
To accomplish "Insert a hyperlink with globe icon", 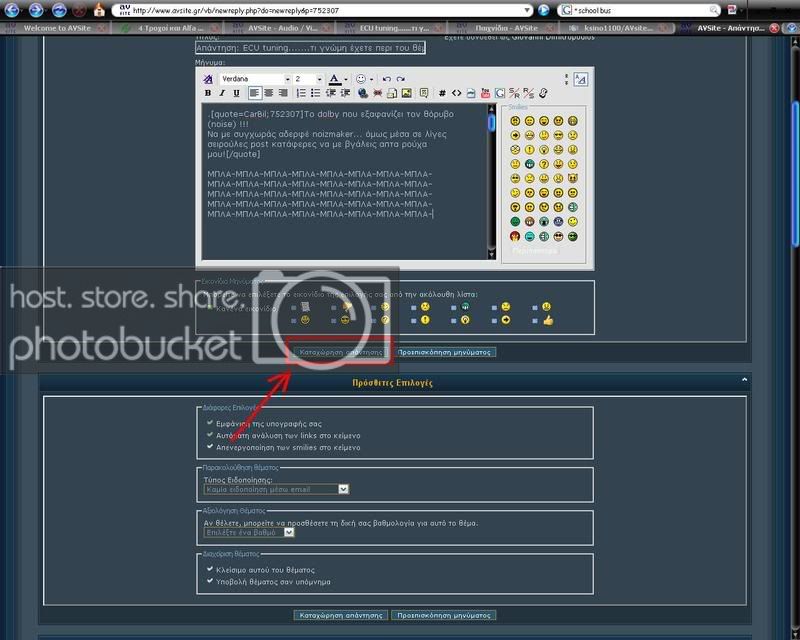I will coord(363,93).
